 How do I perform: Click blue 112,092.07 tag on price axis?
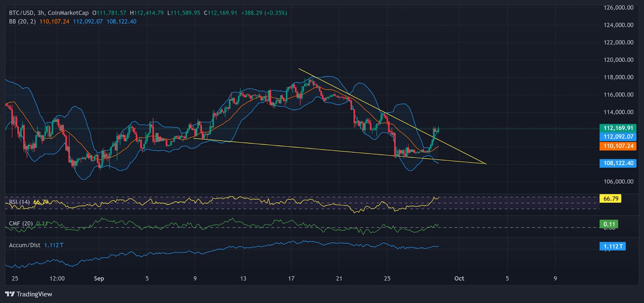pos(618,137)
